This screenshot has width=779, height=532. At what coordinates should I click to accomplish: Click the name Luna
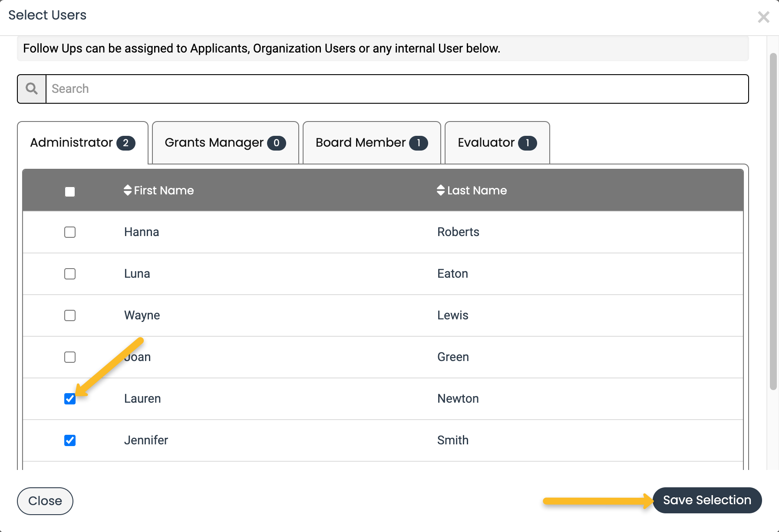point(137,274)
